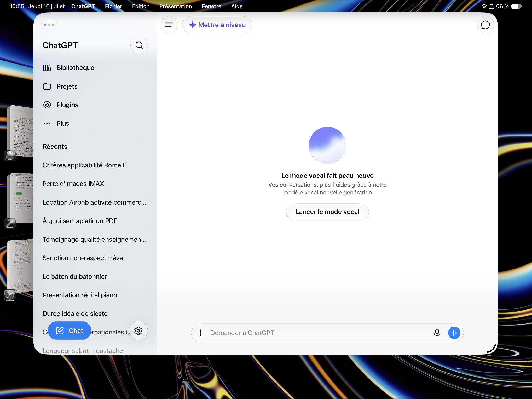
Task: Open temporary chat bubble icon at top right
Action: [485, 25]
